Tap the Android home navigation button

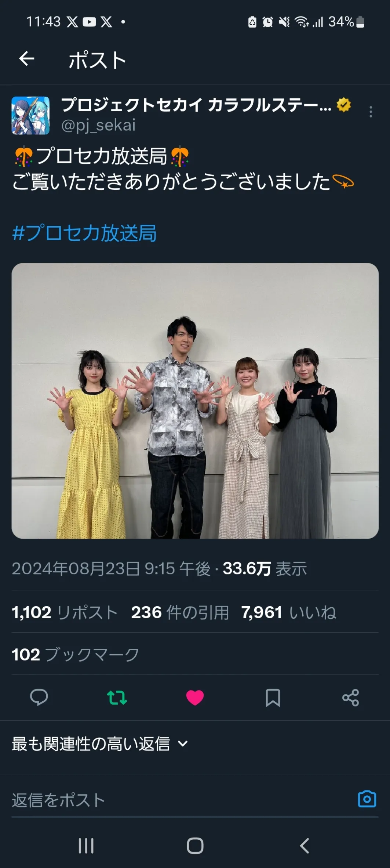(195, 845)
